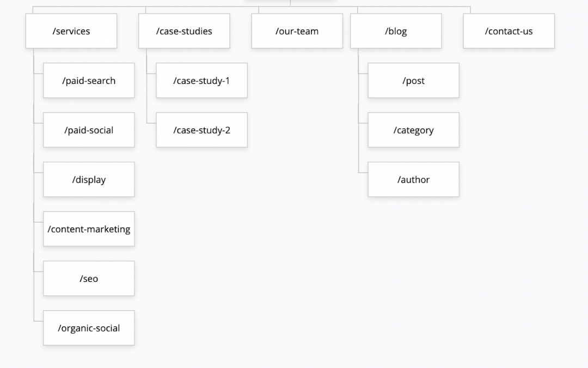
Task: Select the /organic-social node
Action: click(x=89, y=328)
